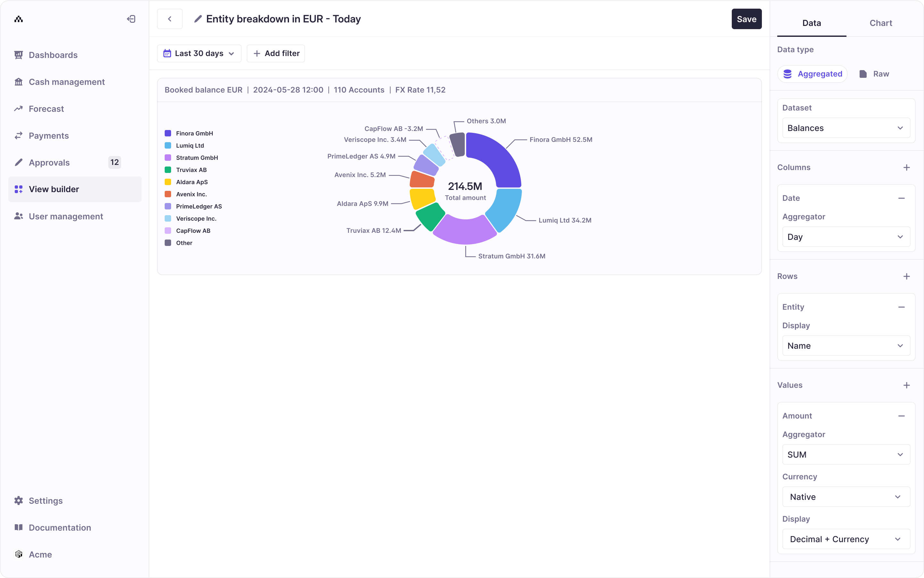Click the Truviax AB green legend swatch

click(x=168, y=170)
